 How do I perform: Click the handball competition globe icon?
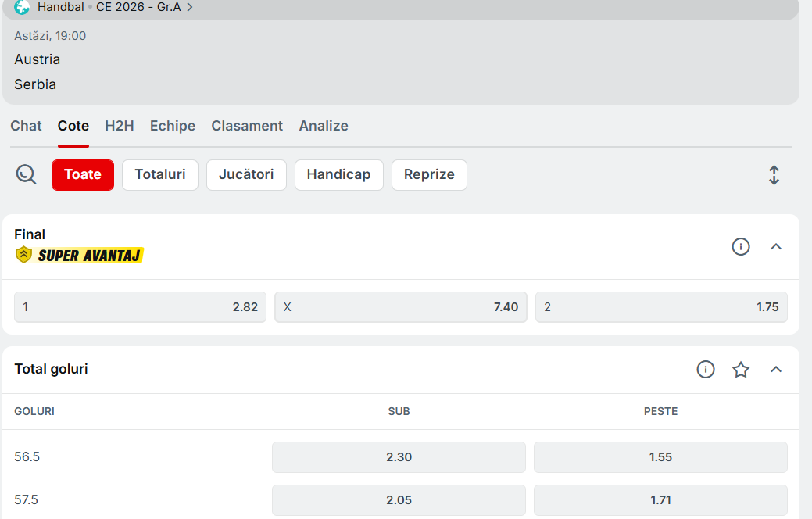click(x=22, y=7)
